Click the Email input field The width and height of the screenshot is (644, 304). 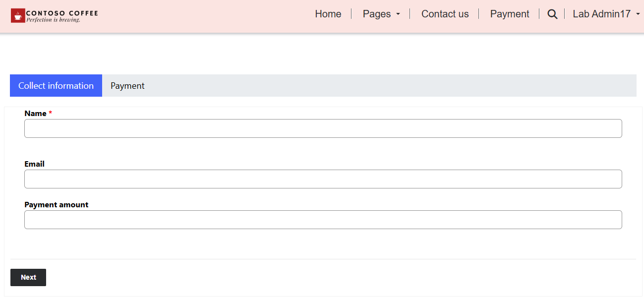tap(323, 179)
